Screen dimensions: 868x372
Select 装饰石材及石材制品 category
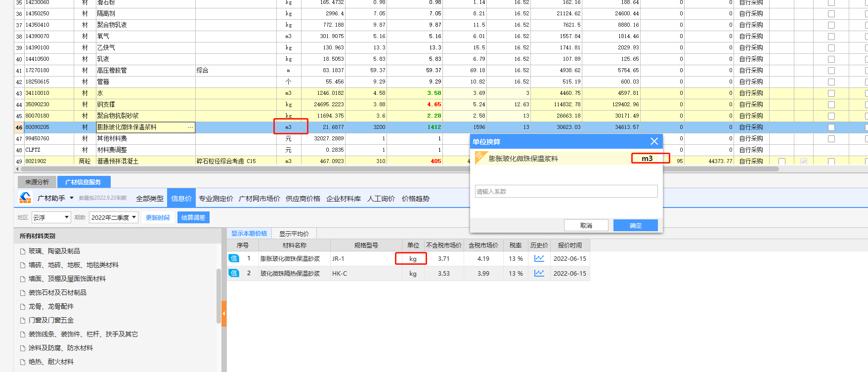point(57,292)
